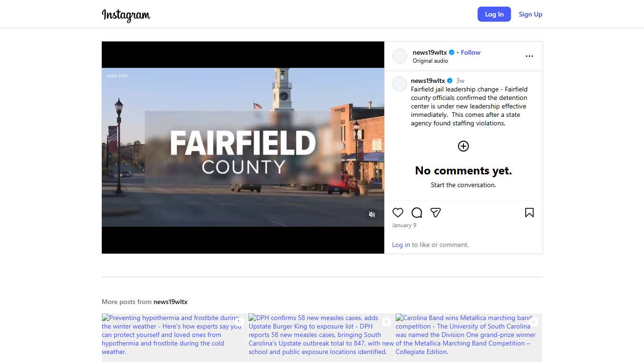Click the 'Log in' to like or comment link
Image resolution: width=644 pixels, height=362 pixels.
coord(401,245)
